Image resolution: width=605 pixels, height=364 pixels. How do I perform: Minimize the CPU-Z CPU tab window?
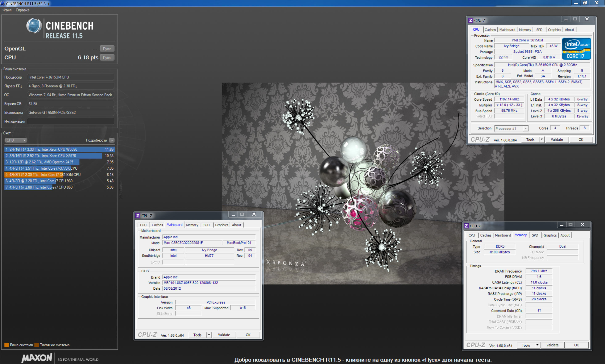click(566, 19)
